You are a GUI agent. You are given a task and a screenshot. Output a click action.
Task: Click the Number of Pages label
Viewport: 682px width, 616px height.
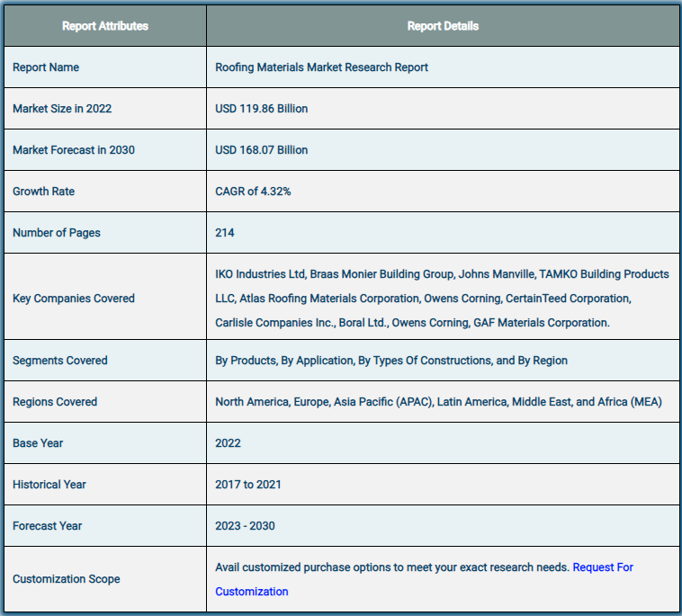[x=57, y=233]
